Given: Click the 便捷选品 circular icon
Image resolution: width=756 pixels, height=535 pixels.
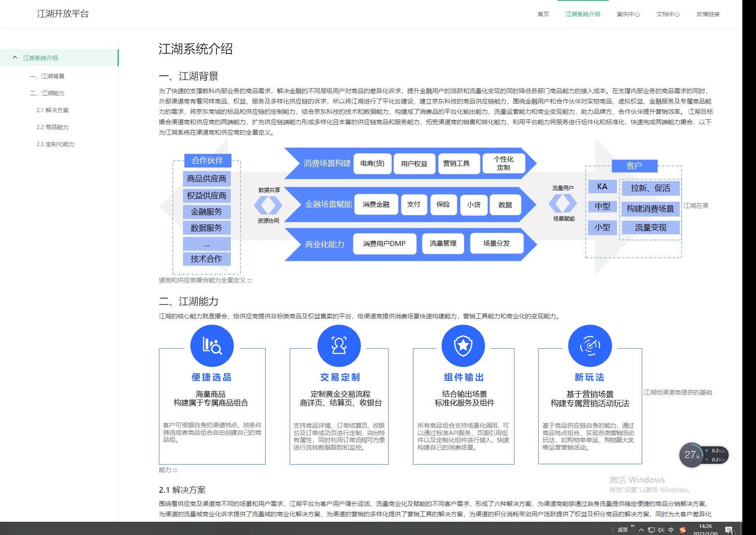Looking at the screenshot, I should pyautogui.click(x=212, y=346).
